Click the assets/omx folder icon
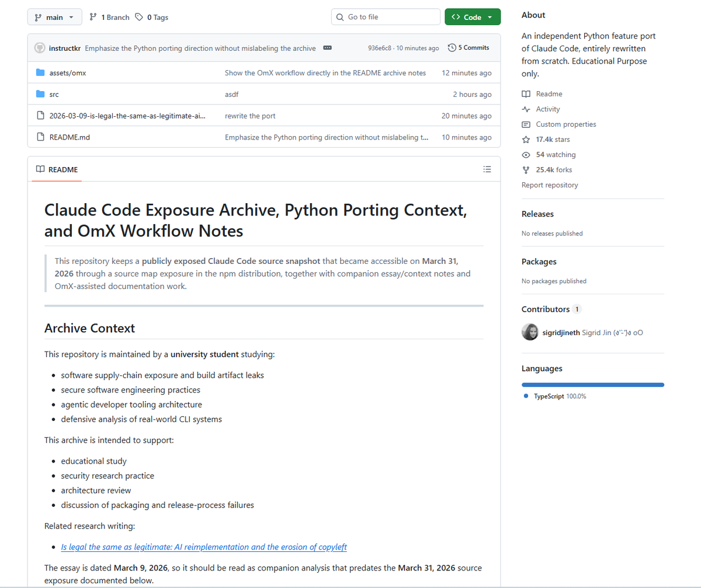The width and height of the screenshot is (701, 588). (x=40, y=73)
